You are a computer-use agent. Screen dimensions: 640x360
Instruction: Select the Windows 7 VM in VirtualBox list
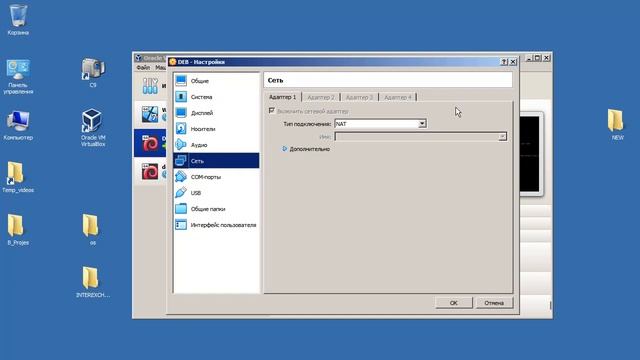150,114
